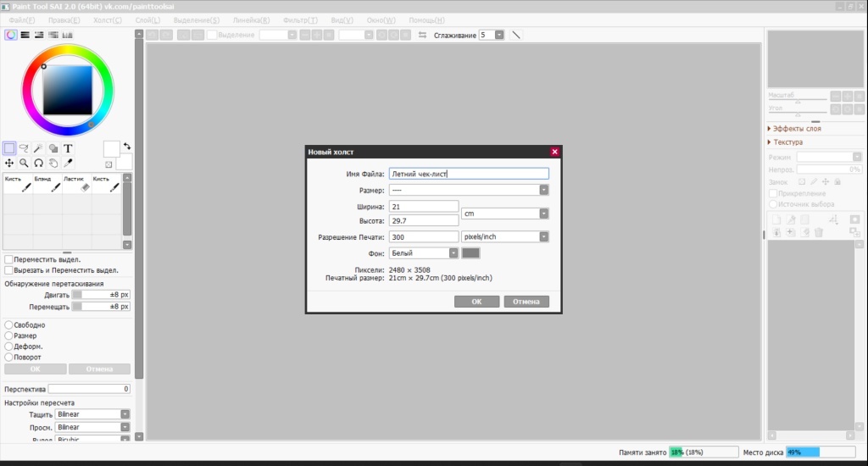
Task: Select the Eyedropper tool
Action: pos(68,163)
